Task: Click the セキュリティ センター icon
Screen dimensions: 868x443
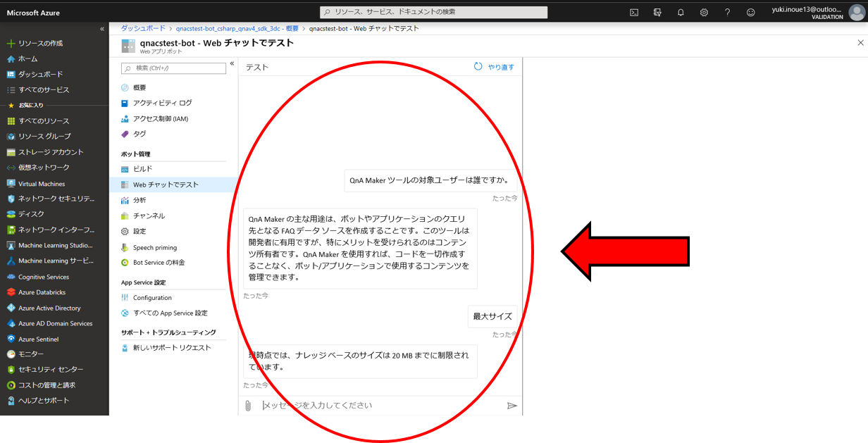Action: coord(11,370)
